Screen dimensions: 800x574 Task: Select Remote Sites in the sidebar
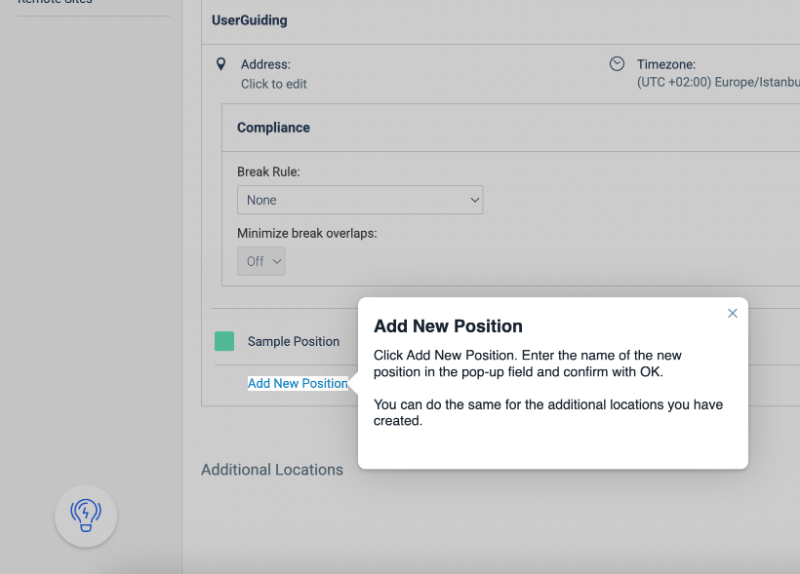(x=55, y=2)
